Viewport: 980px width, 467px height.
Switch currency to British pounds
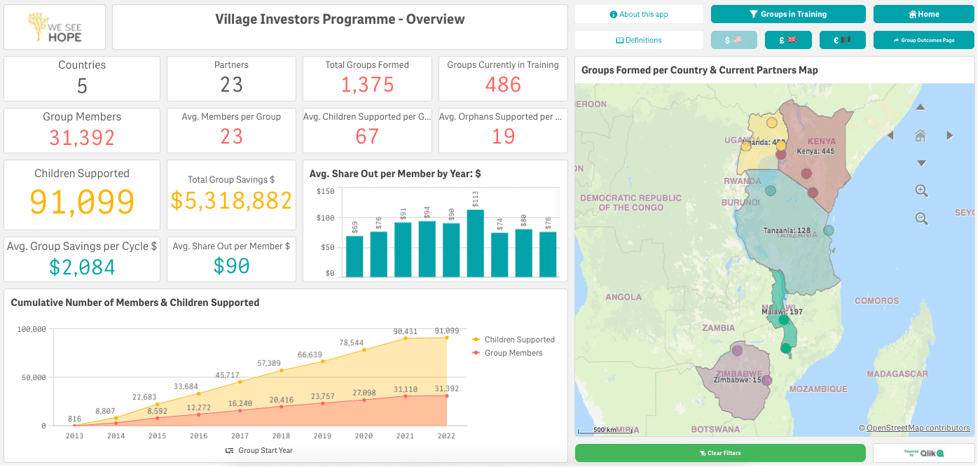pos(788,40)
